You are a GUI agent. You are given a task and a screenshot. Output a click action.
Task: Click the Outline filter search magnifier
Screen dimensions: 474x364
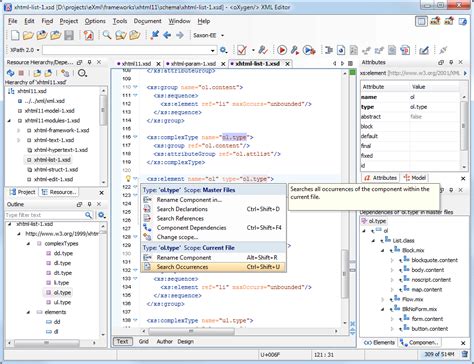pyautogui.click(x=88, y=215)
